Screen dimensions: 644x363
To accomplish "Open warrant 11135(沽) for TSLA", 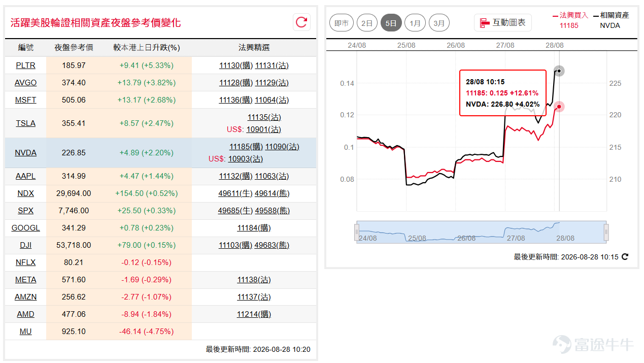I will 264,117.
